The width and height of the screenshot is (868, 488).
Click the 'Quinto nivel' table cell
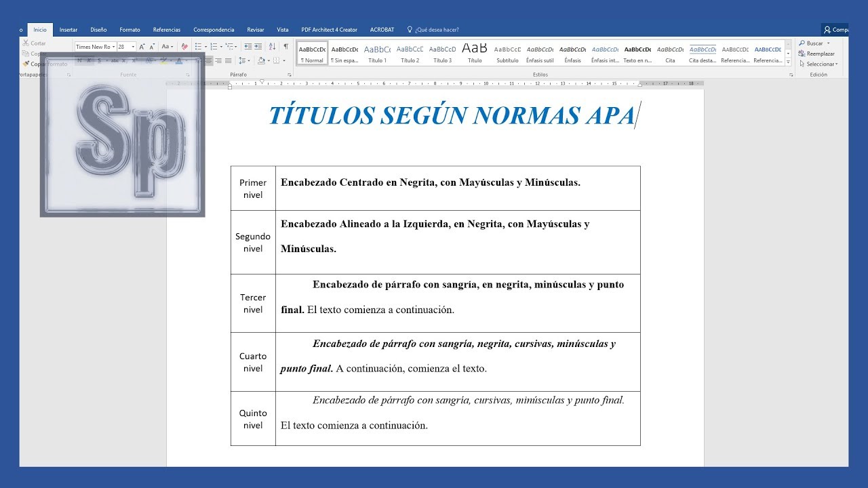[253, 419]
